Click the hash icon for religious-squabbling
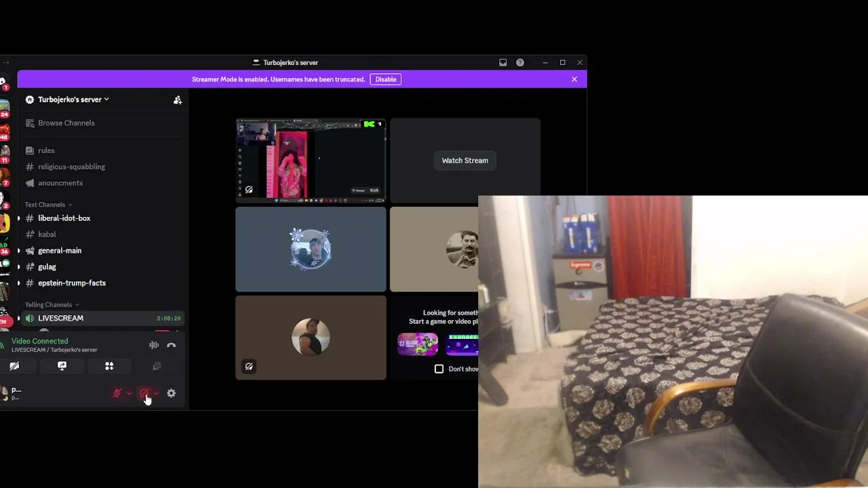Image resolution: width=868 pixels, height=488 pixels. [30, 167]
